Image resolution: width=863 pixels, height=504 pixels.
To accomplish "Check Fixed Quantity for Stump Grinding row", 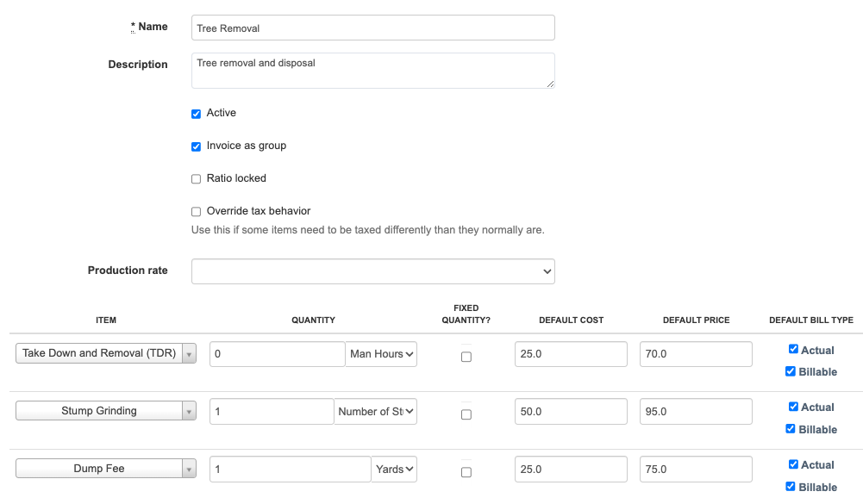I will pos(466,414).
